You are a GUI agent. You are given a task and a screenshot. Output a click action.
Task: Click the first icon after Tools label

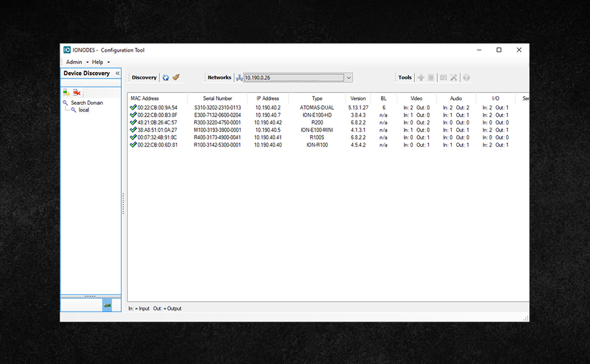[x=420, y=77]
